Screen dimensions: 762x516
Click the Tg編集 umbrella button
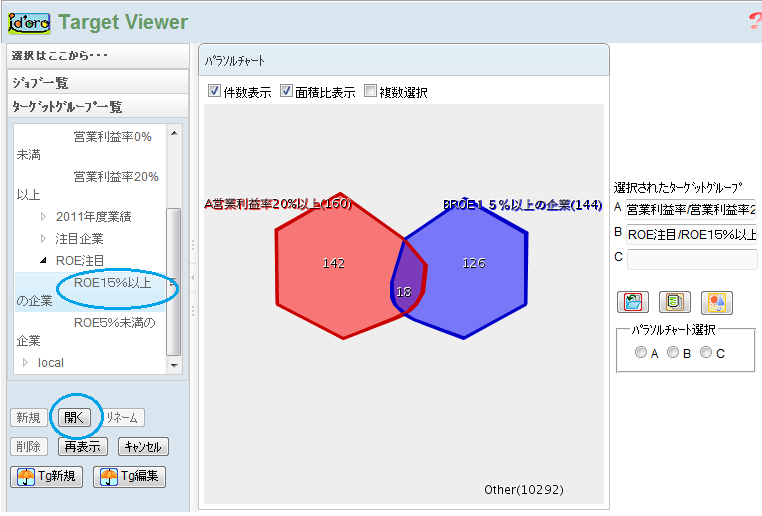point(130,476)
